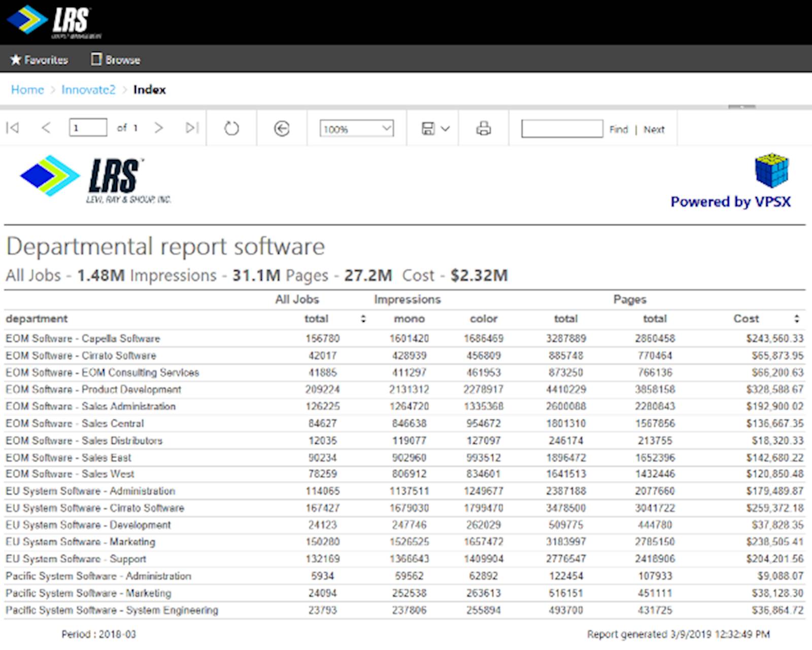Refresh the report with the circular arrow
The height and width of the screenshot is (650, 812).
(231, 128)
